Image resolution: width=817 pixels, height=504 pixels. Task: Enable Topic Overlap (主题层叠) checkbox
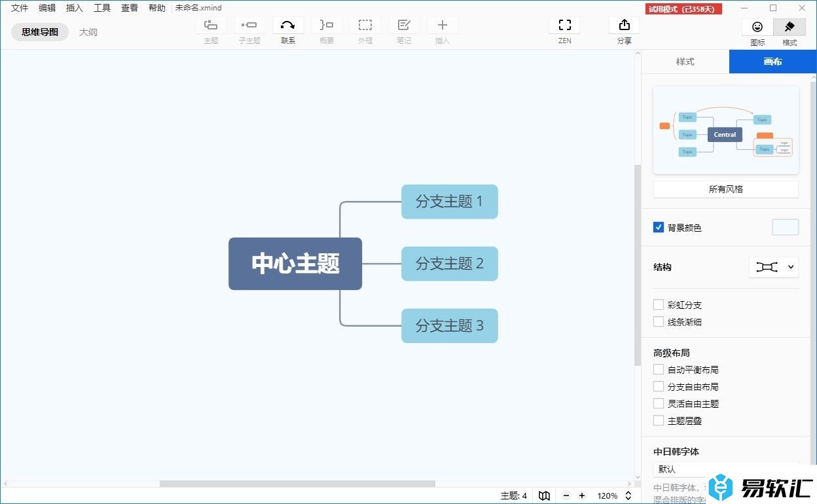tap(659, 420)
